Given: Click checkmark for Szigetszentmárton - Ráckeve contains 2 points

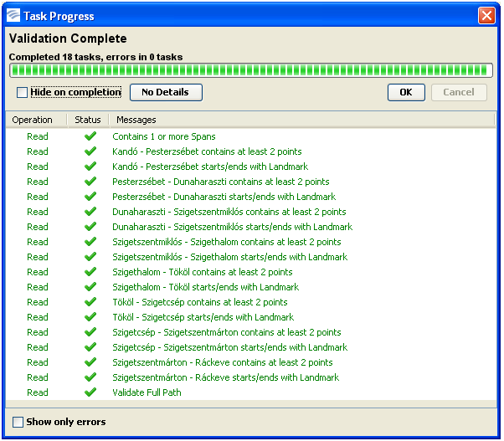Looking at the screenshot, I should click(90, 362).
